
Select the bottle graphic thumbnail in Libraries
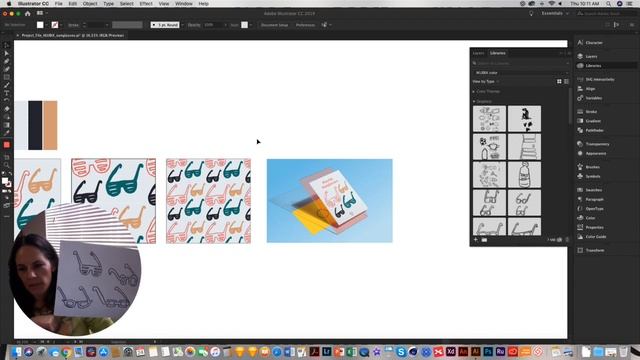click(x=524, y=175)
